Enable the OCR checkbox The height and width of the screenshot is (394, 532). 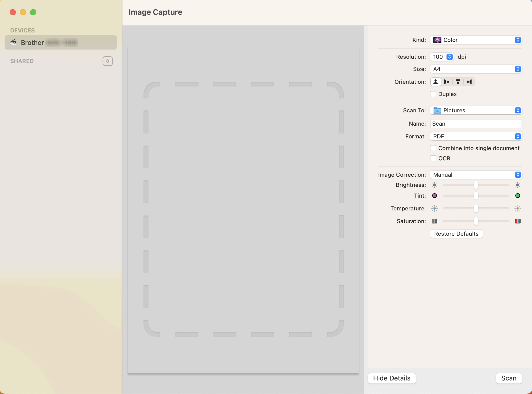point(433,158)
